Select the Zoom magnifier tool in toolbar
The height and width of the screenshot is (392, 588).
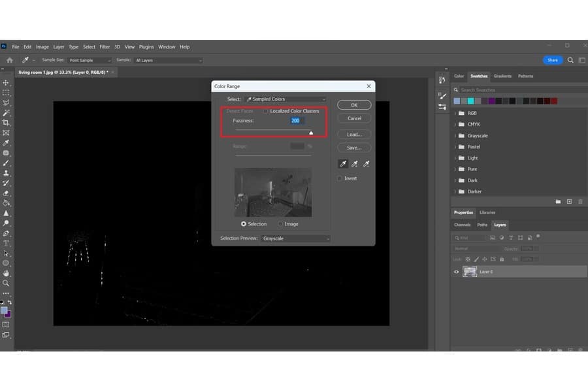click(6, 283)
